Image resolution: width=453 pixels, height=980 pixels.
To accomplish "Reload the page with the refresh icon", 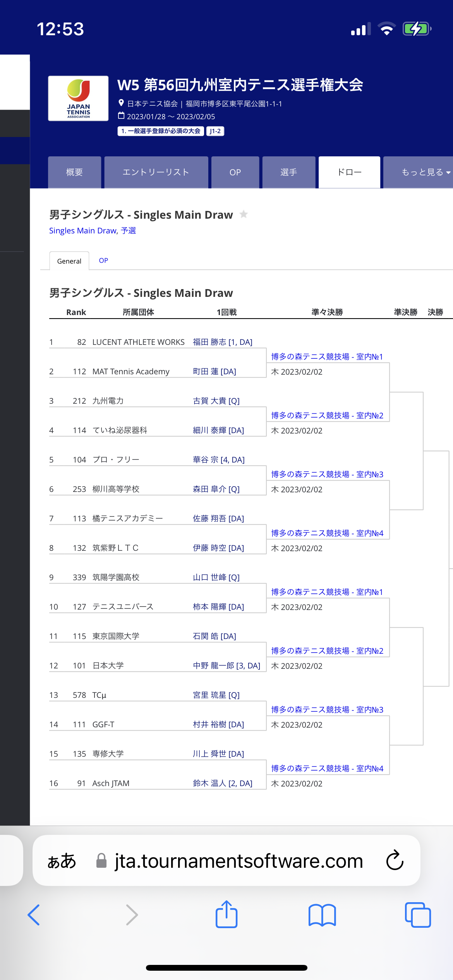I will pyautogui.click(x=395, y=860).
